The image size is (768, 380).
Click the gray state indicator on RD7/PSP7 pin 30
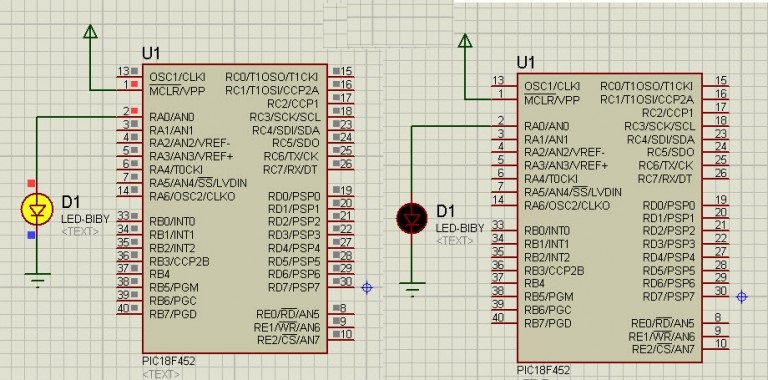[x=336, y=281]
